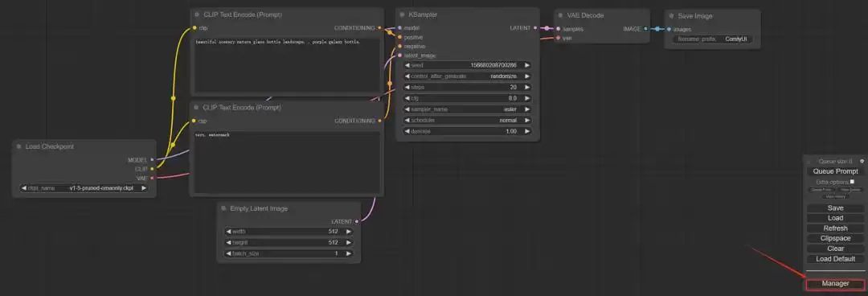This screenshot has height=296, width=868.
Task: Collapse the Save Image node dot
Action: (672, 16)
